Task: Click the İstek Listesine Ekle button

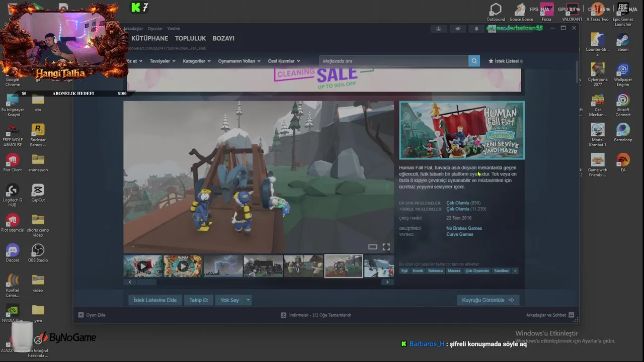Action: click(155, 300)
